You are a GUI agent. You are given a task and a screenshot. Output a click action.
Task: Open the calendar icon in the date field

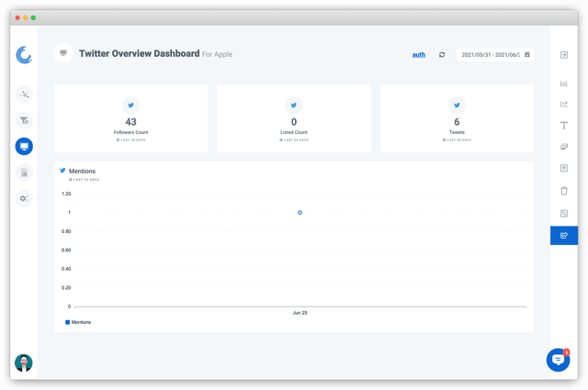click(x=526, y=55)
